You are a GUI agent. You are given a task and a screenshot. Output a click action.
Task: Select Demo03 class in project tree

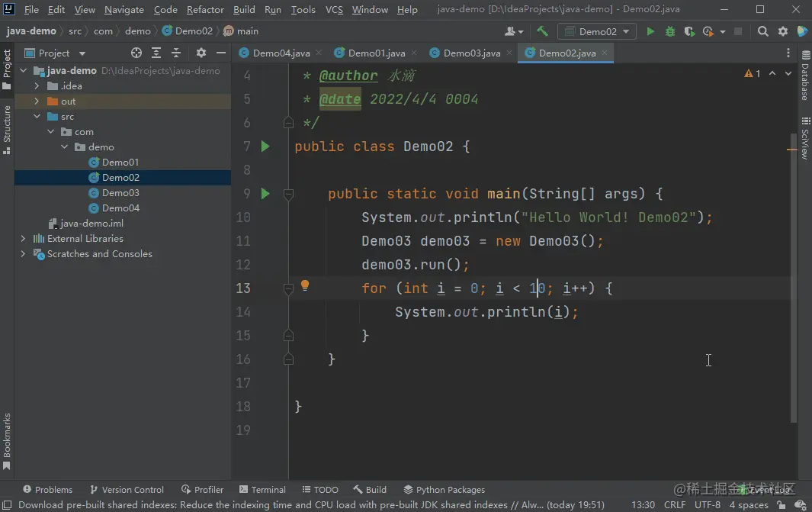click(x=120, y=193)
